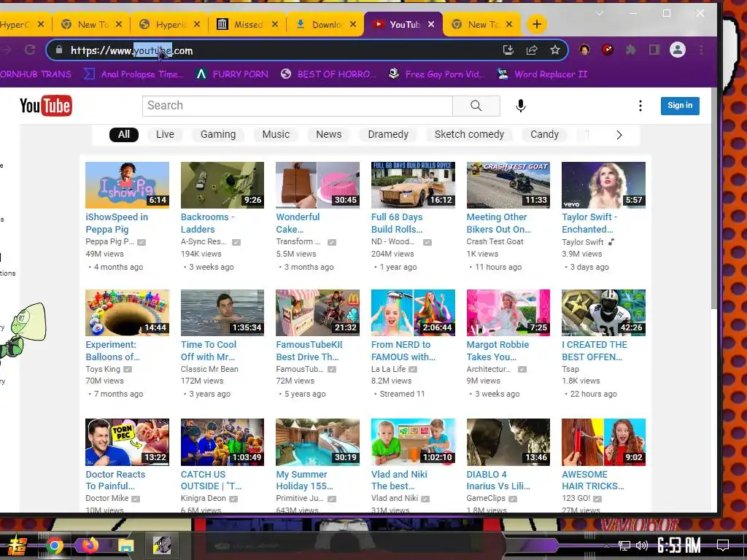
Task: Select the Music filter chip
Action: coord(276,135)
